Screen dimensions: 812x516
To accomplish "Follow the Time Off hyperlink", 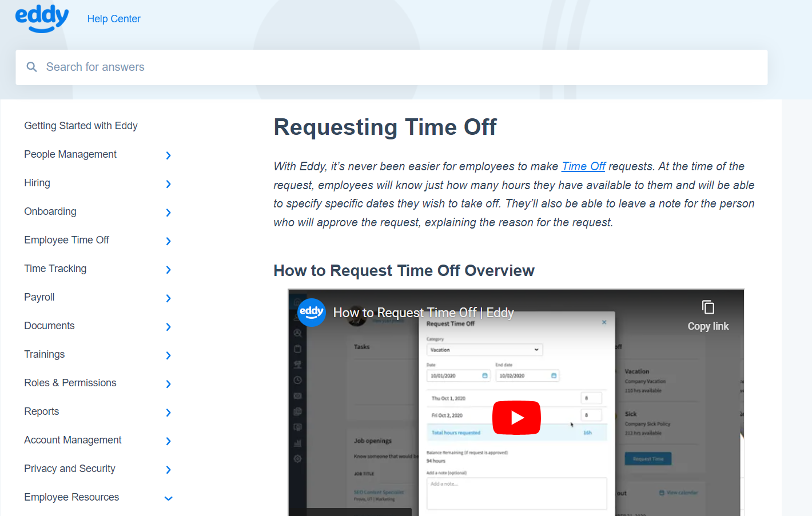I will click(583, 166).
